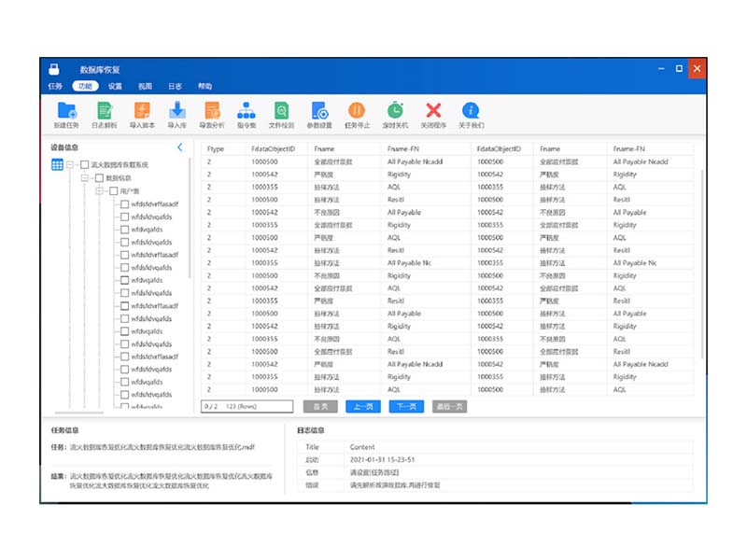This screenshot has height=560, width=747.
Task: Click the 导入脚本 import script icon
Action: click(142, 111)
